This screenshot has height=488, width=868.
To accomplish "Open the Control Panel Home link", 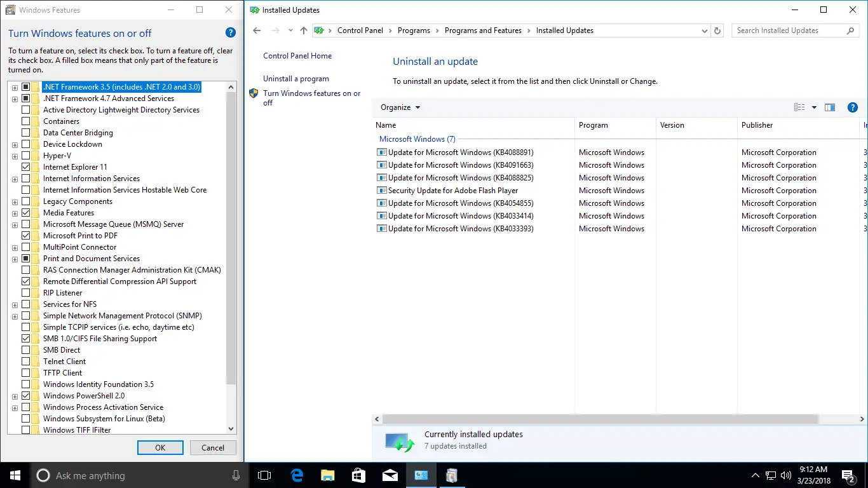I will pos(297,56).
